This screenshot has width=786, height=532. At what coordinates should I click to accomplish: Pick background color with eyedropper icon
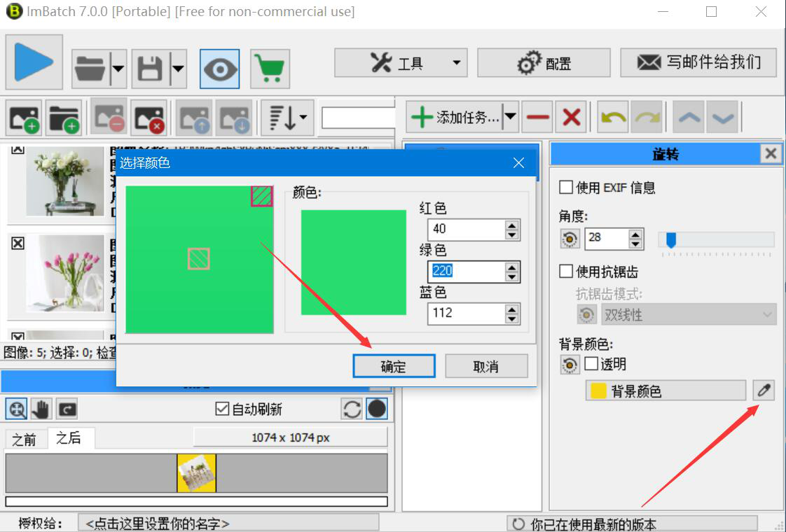(764, 390)
